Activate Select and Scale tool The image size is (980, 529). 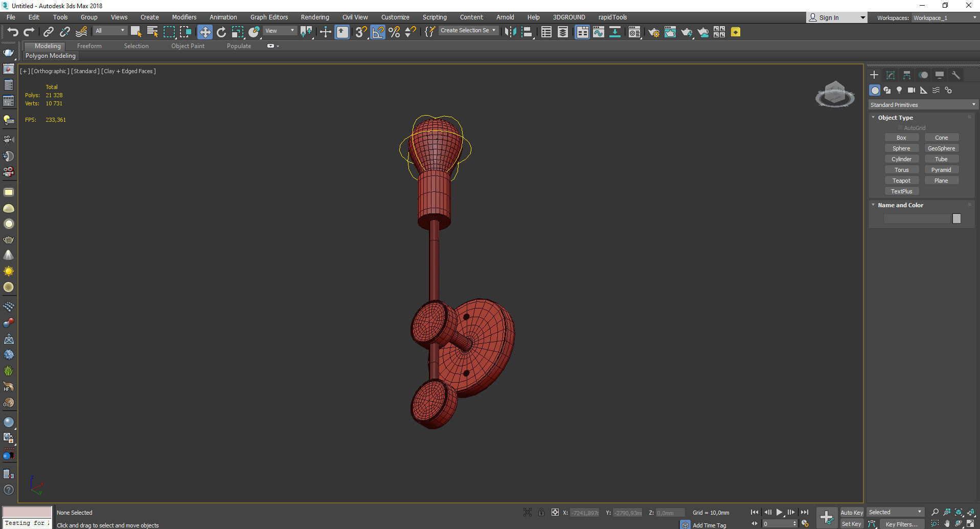click(x=238, y=32)
